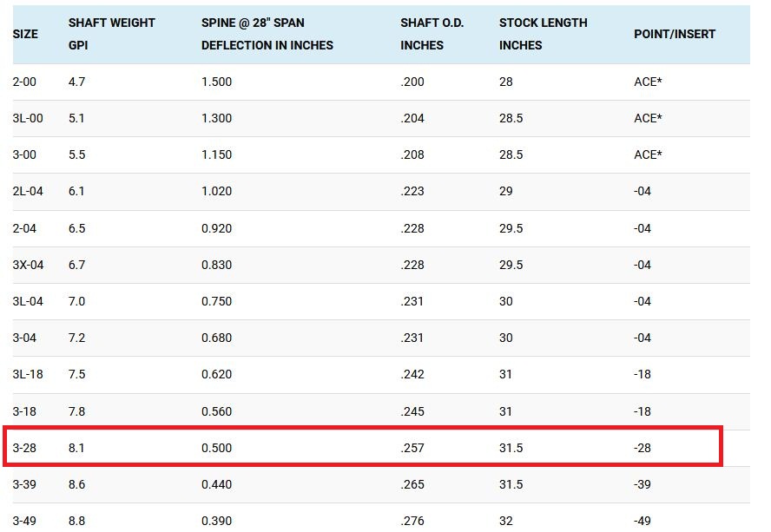Click the 0.680 spine value

point(216,338)
